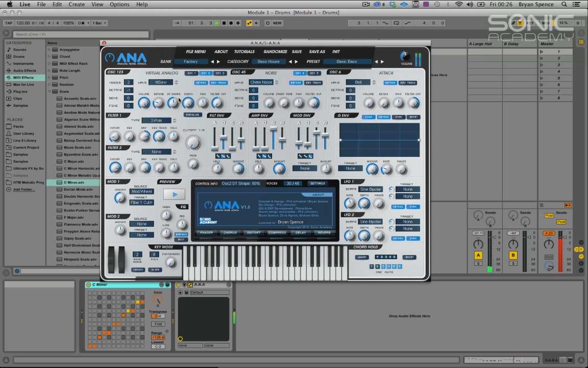Open the Plug-ins category

click(x=20, y=91)
